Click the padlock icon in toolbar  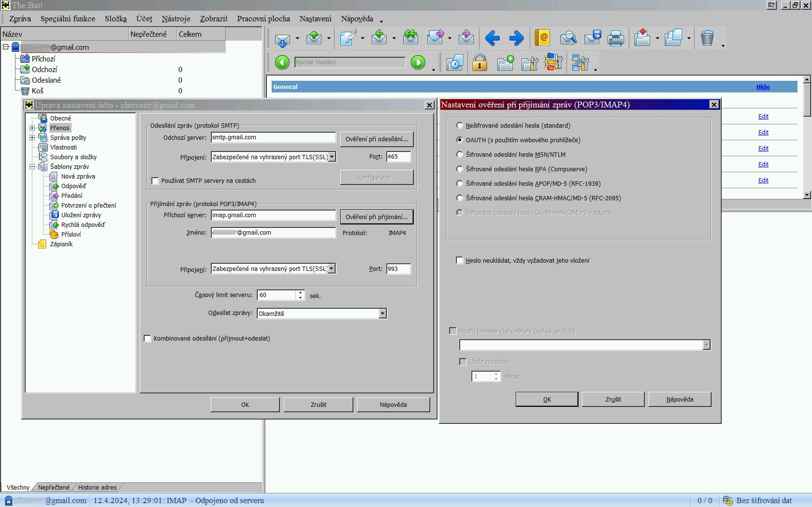click(479, 63)
